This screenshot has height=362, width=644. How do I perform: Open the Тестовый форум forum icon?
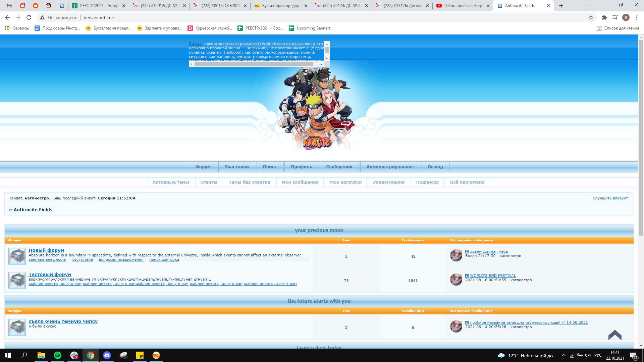coord(17,281)
